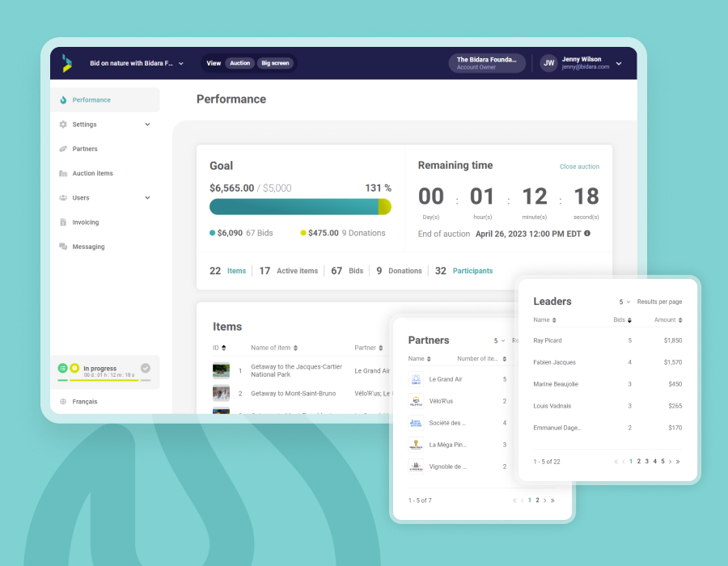Click the Goal progress bar
The height and width of the screenshot is (566, 728).
pyautogui.click(x=300, y=207)
